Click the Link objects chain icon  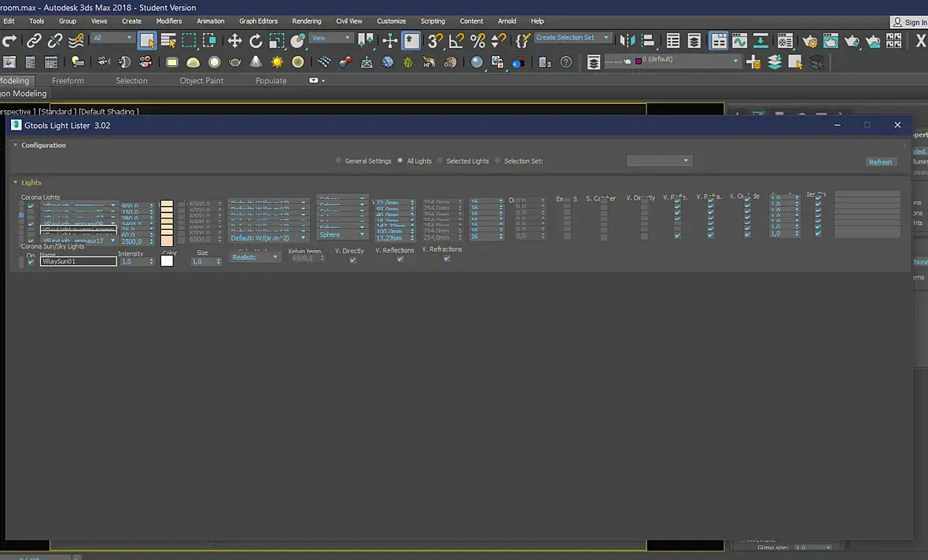34,40
